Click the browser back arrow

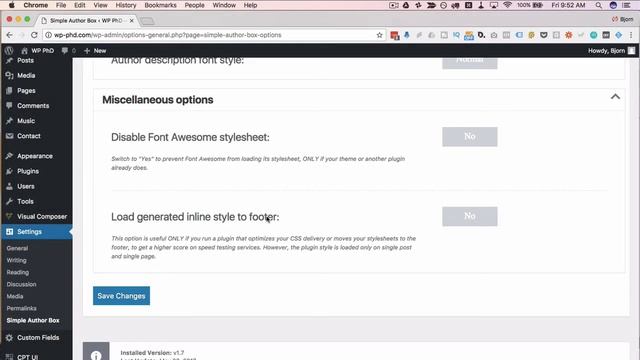[9, 35]
